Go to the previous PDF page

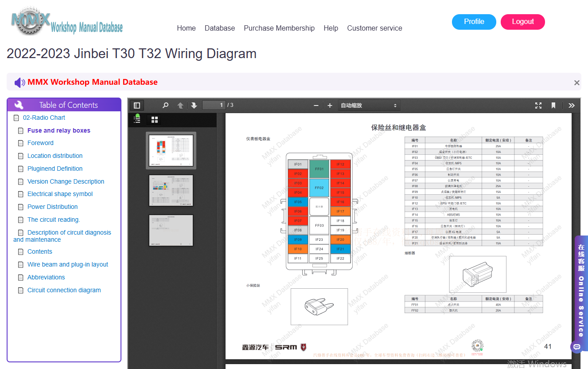click(x=180, y=106)
